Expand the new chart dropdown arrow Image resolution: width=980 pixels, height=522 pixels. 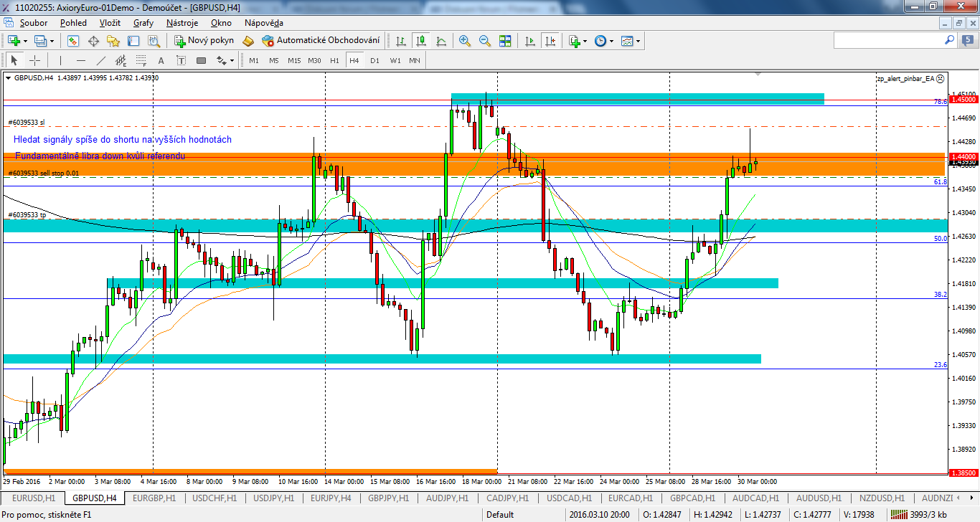click(x=27, y=41)
